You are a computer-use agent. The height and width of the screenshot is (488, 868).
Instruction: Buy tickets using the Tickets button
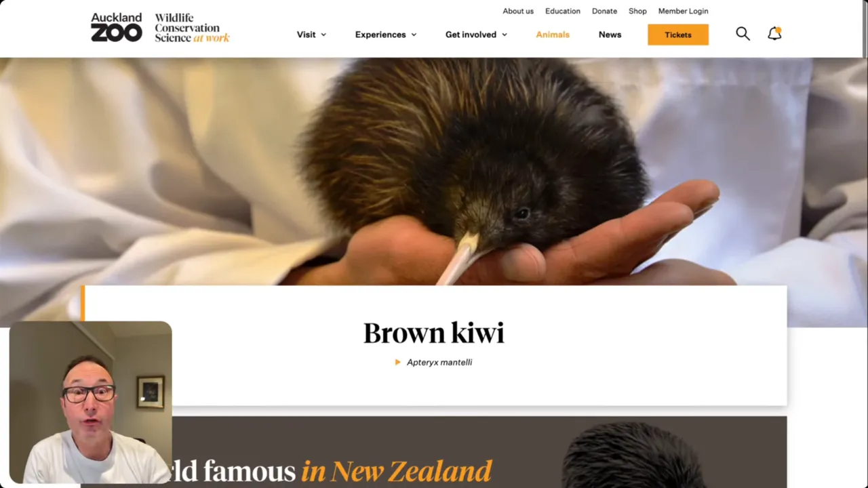678,35
